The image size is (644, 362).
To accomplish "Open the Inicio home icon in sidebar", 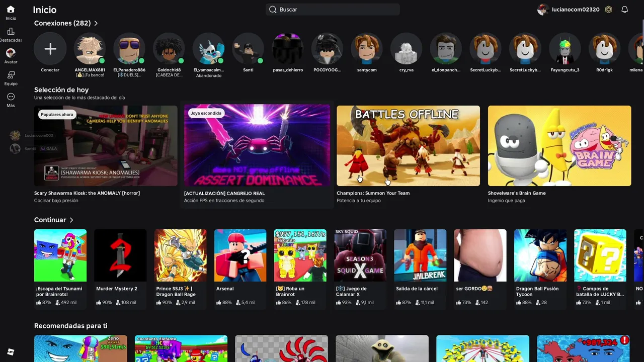I will pyautogui.click(x=11, y=9).
